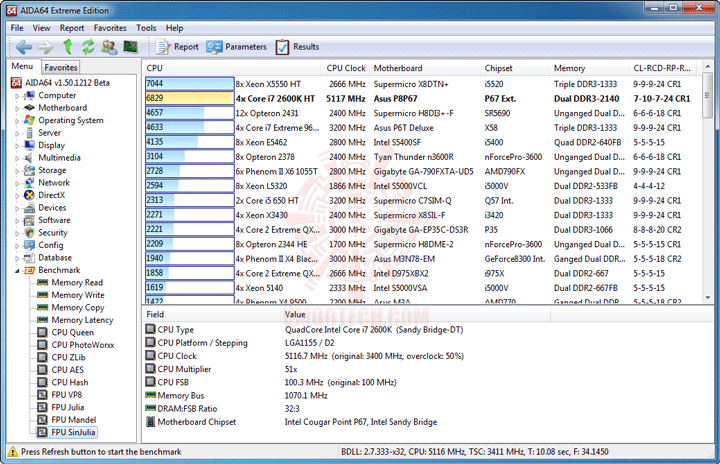
Task: Select the CPU AES benchmark
Action: click(68, 370)
